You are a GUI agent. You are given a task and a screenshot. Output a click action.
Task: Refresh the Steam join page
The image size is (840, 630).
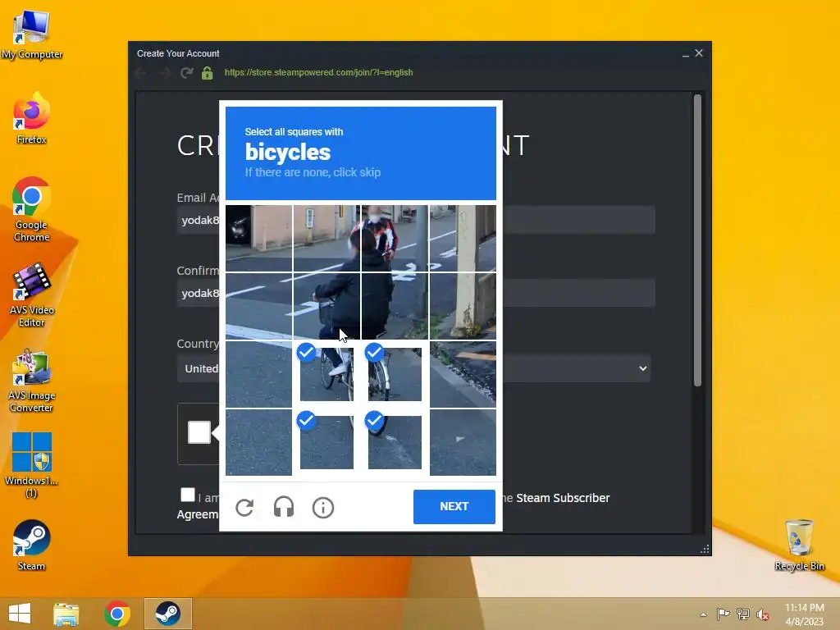pyautogui.click(x=186, y=73)
